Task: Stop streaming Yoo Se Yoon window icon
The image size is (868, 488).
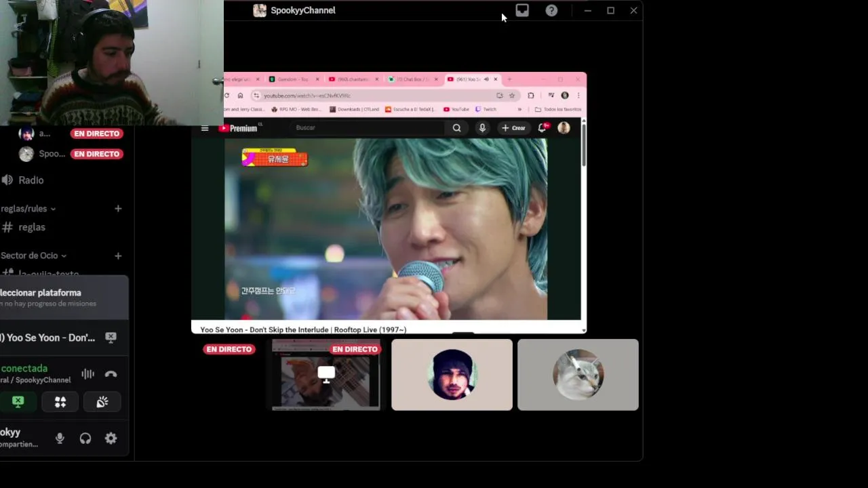Action: pyautogui.click(x=111, y=338)
